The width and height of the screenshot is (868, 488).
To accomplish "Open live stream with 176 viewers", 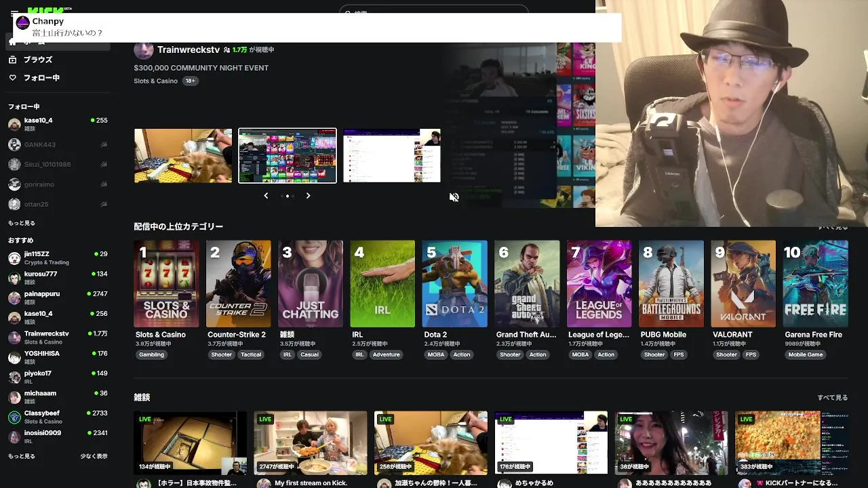I will click(x=551, y=443).
